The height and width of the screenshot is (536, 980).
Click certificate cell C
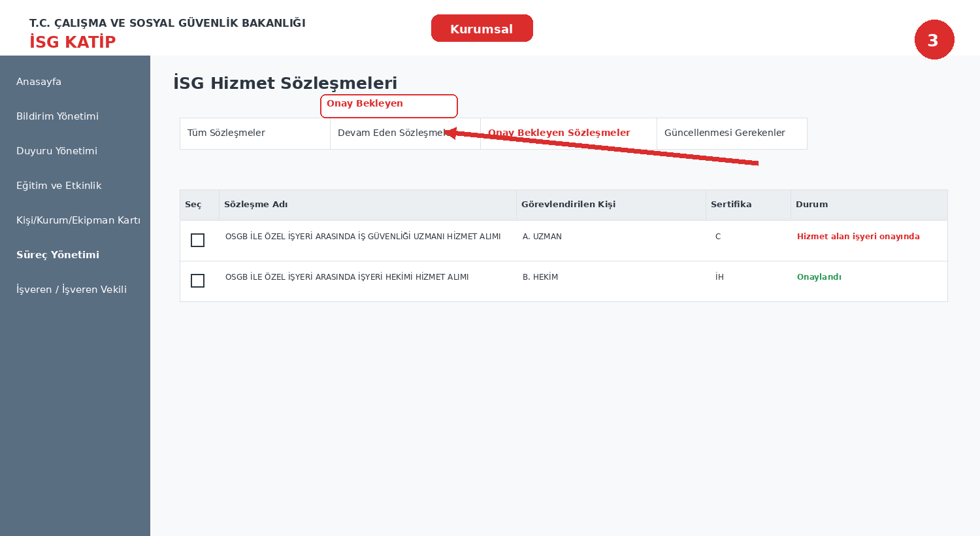tap(718, 237)
